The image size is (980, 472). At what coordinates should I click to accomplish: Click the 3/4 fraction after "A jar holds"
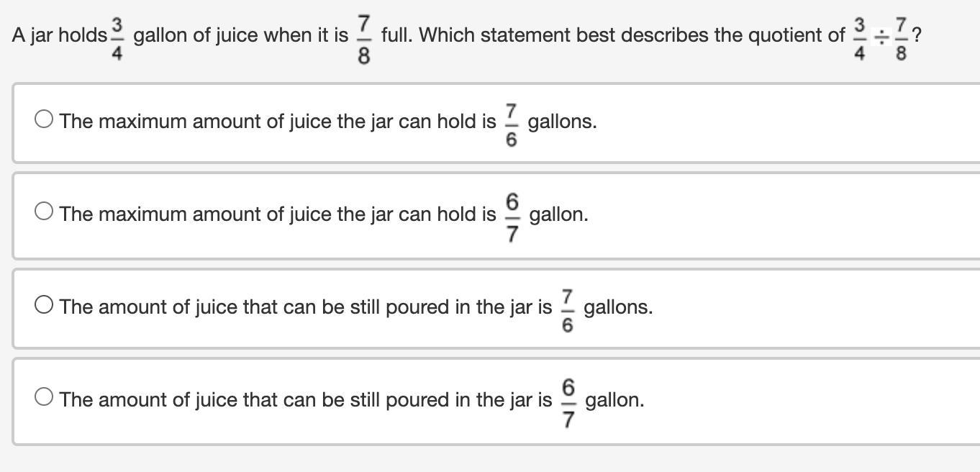117,35
